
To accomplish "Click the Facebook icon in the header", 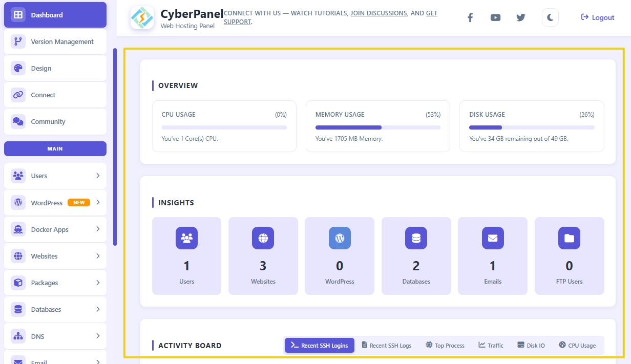I will coord(470,17).
